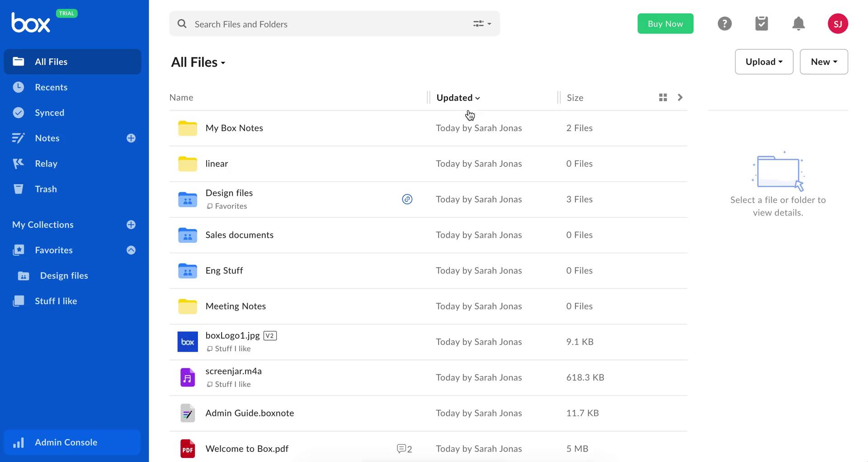Go to Trash in sidebar
This screenshot has width=868, height=462.
click(46, 189)
